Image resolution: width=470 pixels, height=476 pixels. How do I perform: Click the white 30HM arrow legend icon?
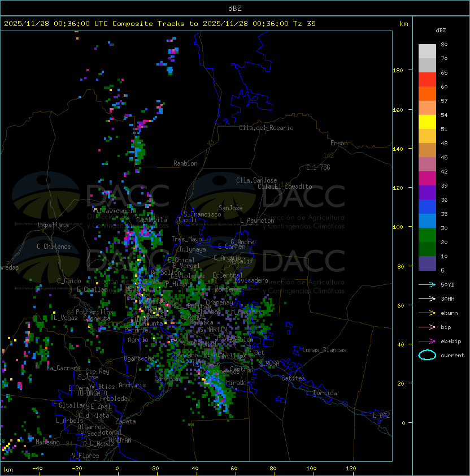(427, 299)
